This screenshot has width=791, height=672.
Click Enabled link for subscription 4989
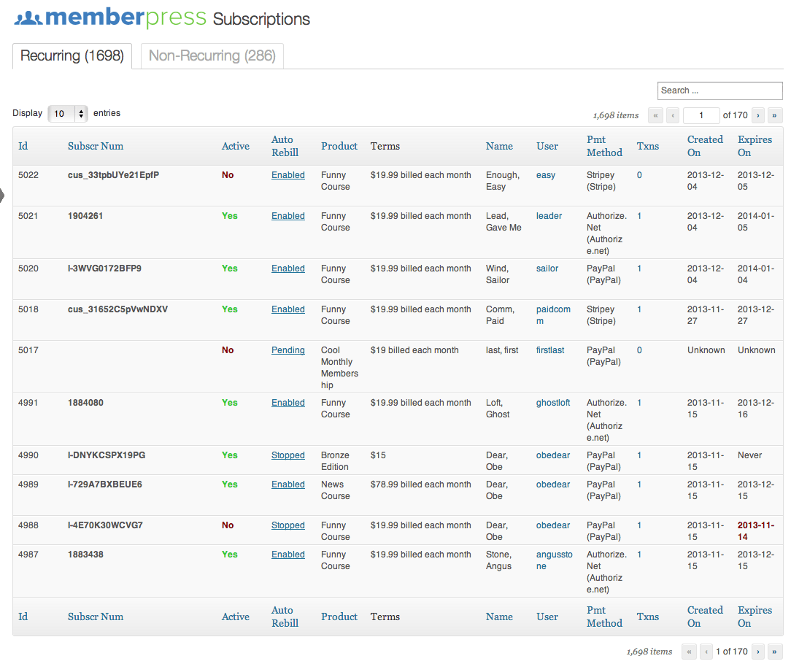(288, 484)
